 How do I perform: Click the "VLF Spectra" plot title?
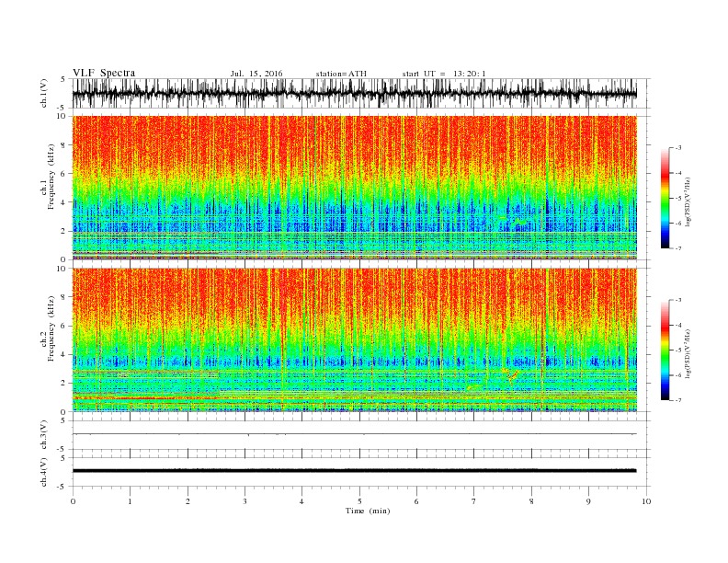pyautogui.click(x=104, y=73)
